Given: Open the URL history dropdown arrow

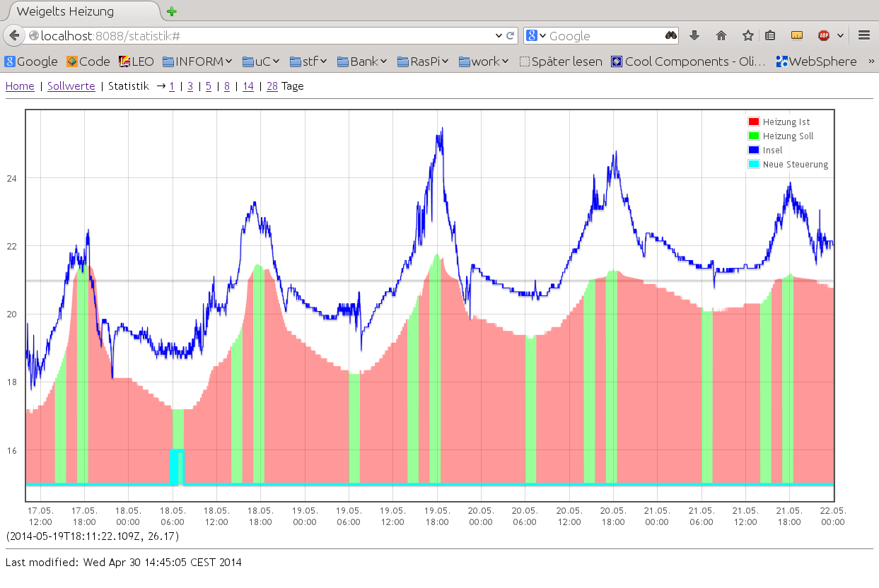Looking at the screenshot, I should (x=499, y=35).
